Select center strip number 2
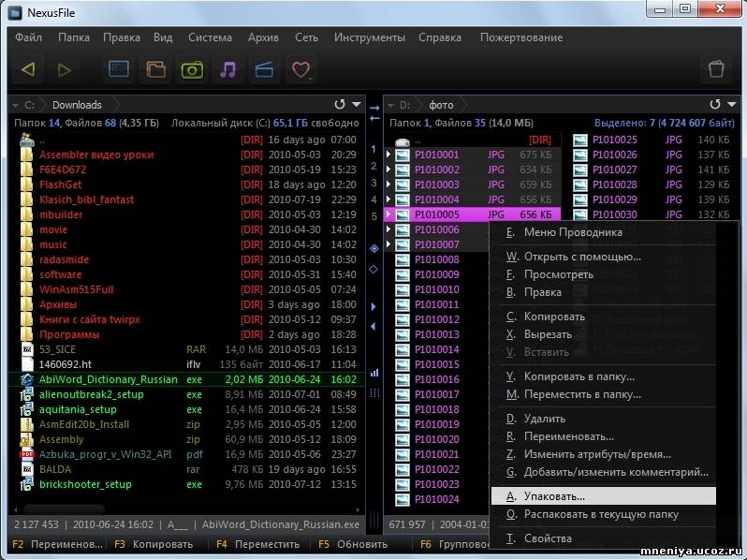This screenshot has width=747, height=560. (x=373, y=166)
